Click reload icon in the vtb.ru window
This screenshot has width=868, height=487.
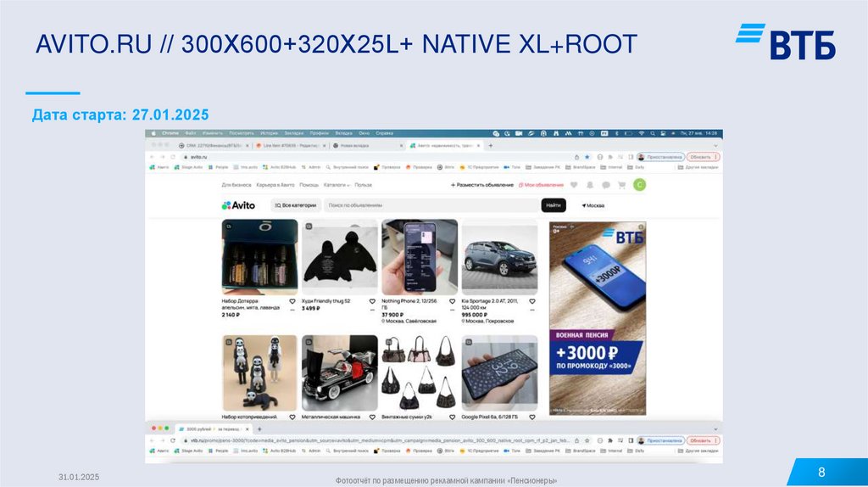coord(173,440)
